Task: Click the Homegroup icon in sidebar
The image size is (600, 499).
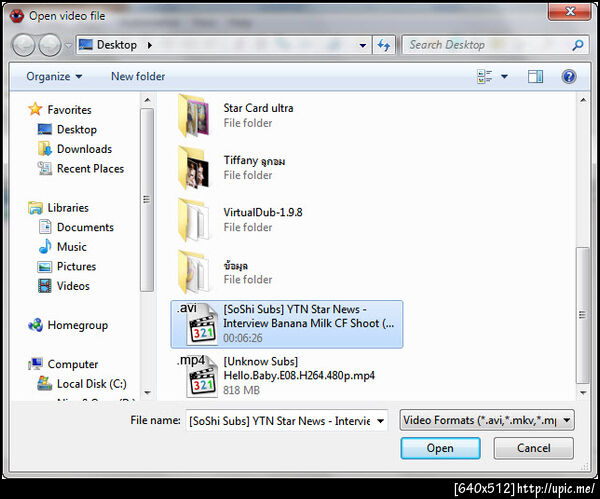Action: [35, 325]
